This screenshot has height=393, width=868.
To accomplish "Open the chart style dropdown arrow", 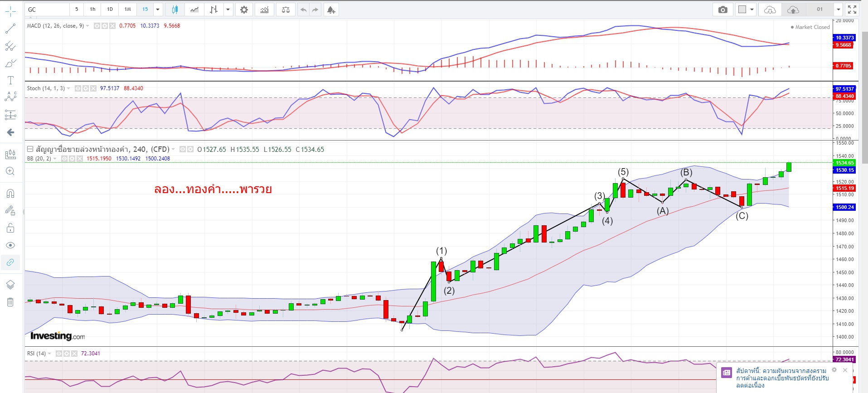I will point(228,10).
